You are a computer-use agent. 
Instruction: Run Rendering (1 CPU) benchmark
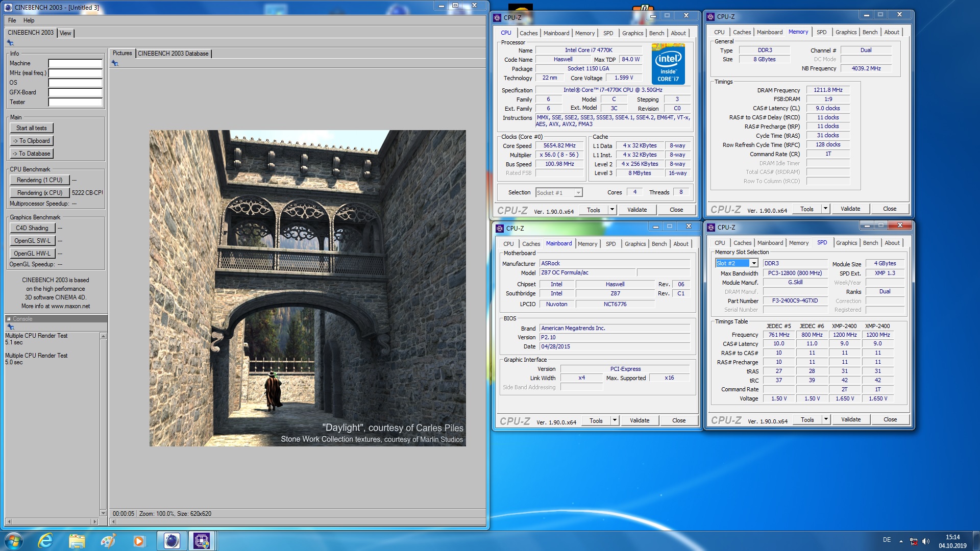(x=39, y=180)
